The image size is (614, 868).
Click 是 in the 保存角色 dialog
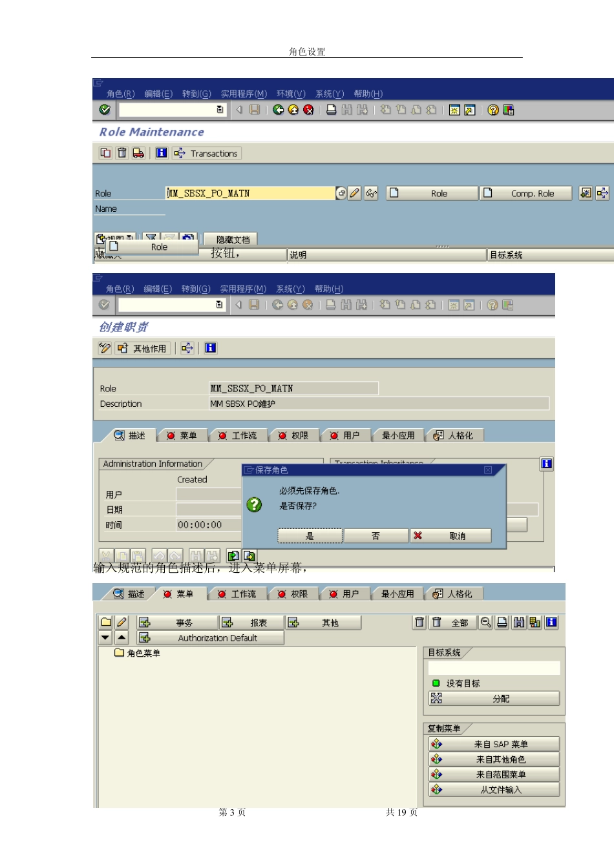coord(310,536)
